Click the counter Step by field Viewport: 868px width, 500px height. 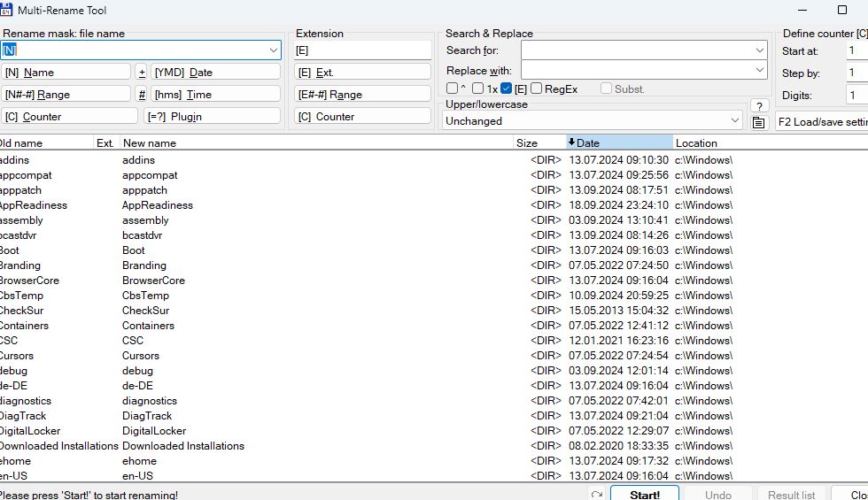point(857,73)
